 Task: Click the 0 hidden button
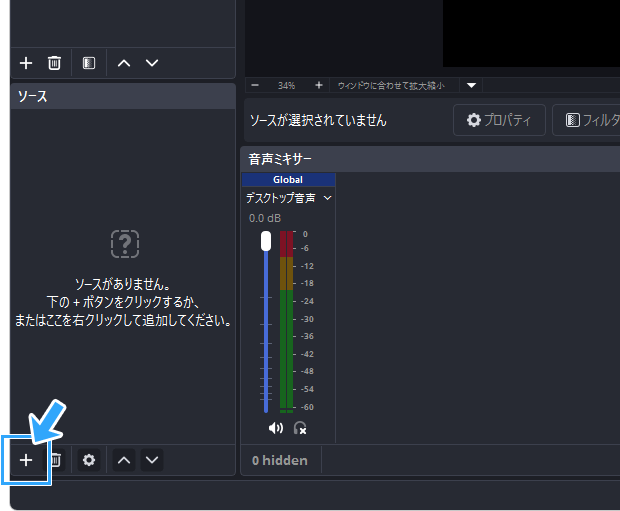click(280, 460)
